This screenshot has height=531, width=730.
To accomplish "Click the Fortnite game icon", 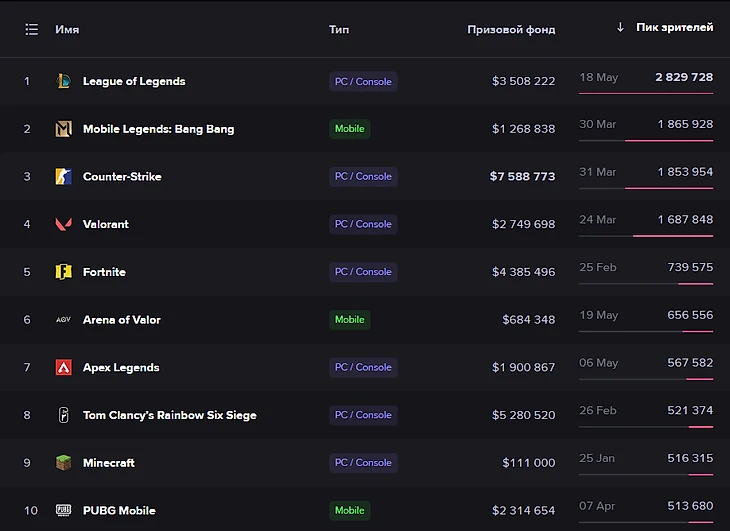I will click(64, 272).
